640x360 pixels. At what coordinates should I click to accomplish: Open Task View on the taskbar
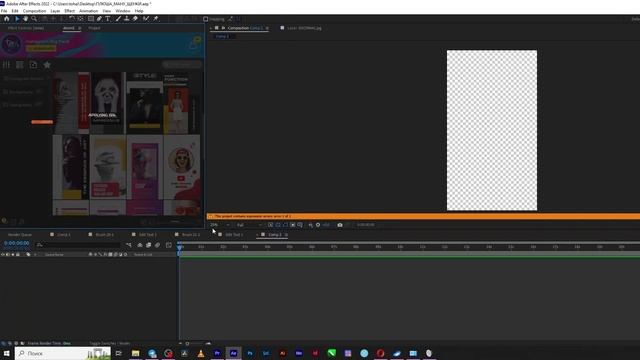point(119,353)
